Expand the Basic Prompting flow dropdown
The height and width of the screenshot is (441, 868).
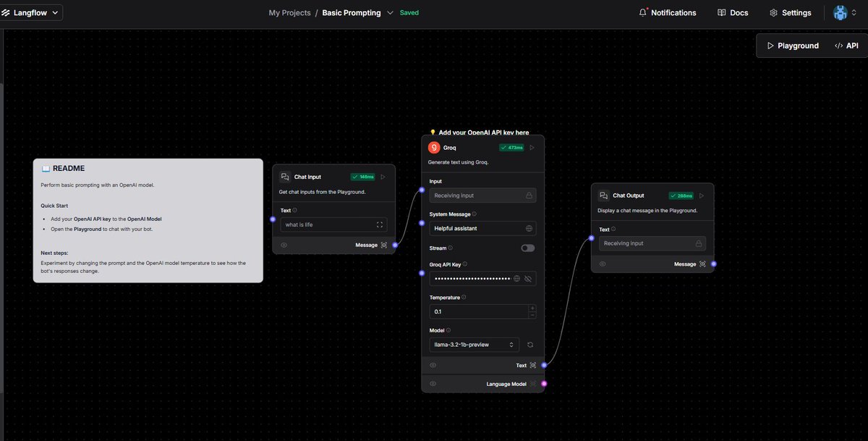click(391, 13)
